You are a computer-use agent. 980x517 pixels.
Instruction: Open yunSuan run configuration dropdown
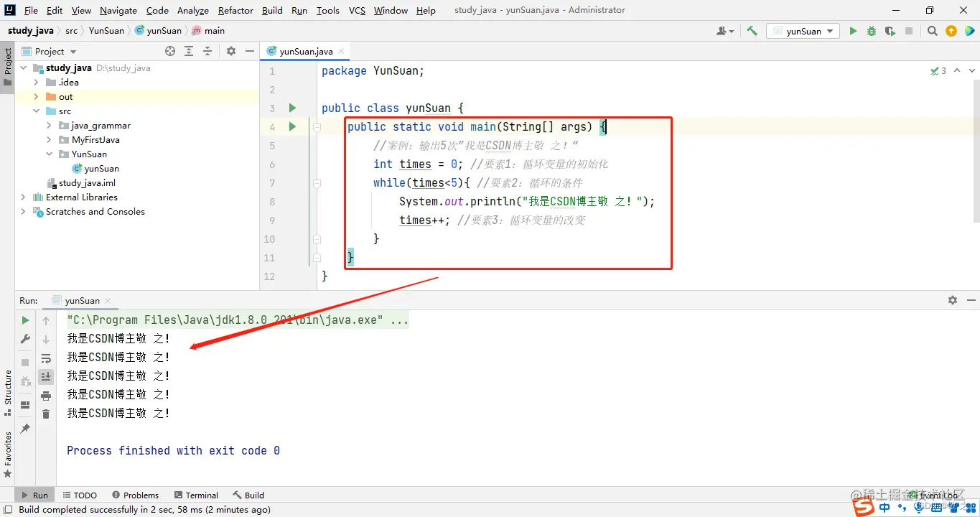point(803,31)
